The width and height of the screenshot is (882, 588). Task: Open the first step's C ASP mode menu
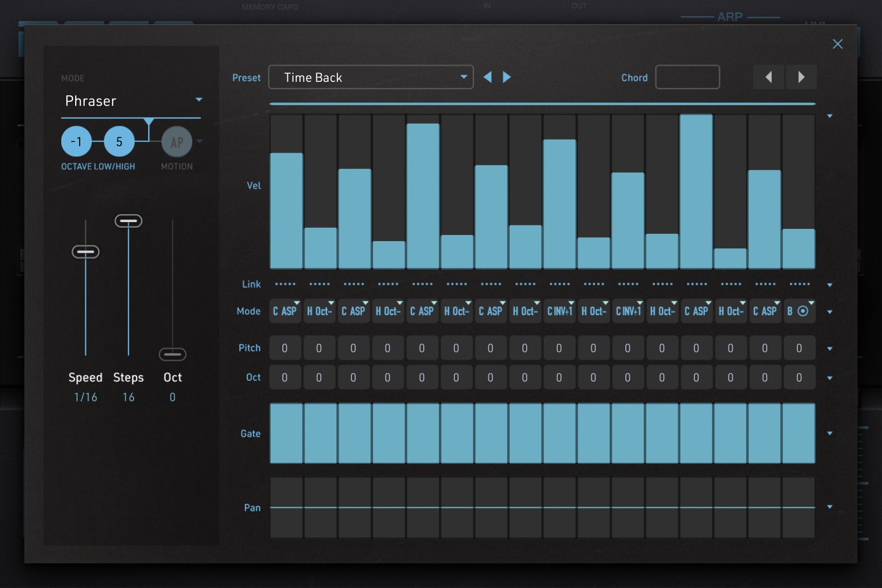pos(286,311)
